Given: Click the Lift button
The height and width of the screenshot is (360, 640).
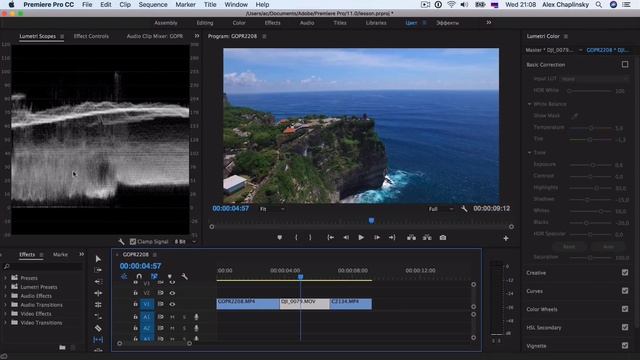Looking at the screenshot, I should click(411, 238).
